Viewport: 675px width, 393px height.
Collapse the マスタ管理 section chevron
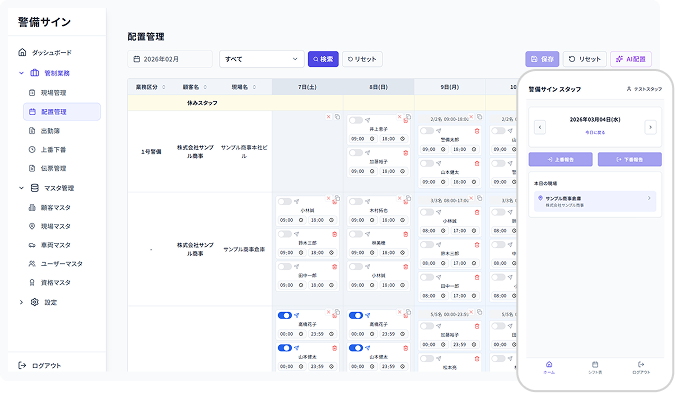pyautogui.click(x=21, y=188)
